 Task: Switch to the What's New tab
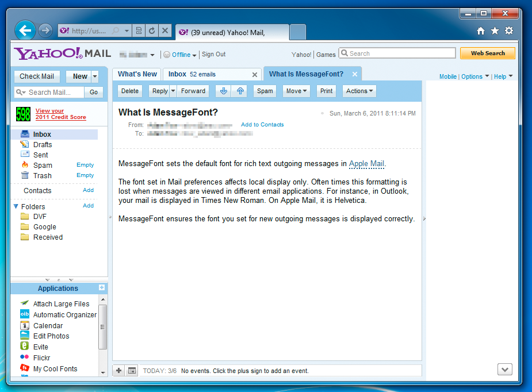137,74
